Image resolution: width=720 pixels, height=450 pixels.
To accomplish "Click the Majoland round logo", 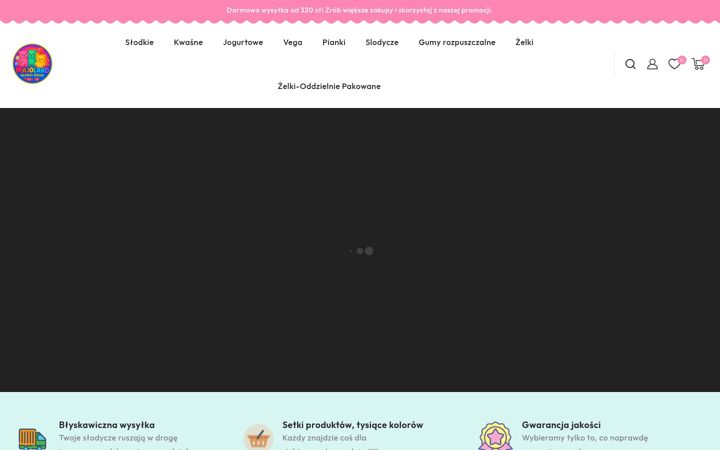I will coord(32,64).
